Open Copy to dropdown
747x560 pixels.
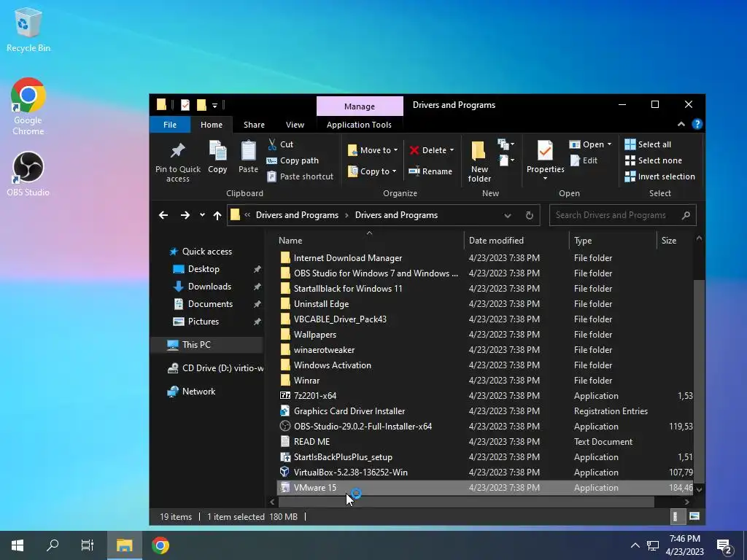click(x=372, y=171)
